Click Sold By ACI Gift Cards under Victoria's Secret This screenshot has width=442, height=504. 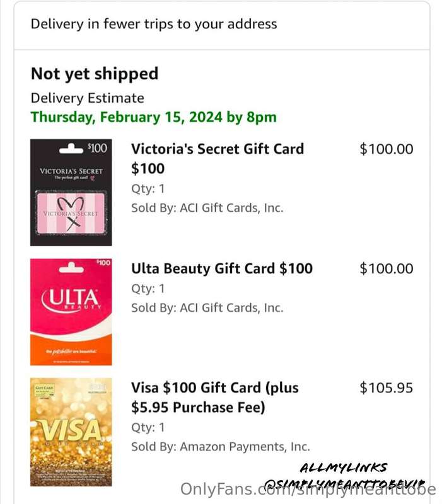coord(207,208)
